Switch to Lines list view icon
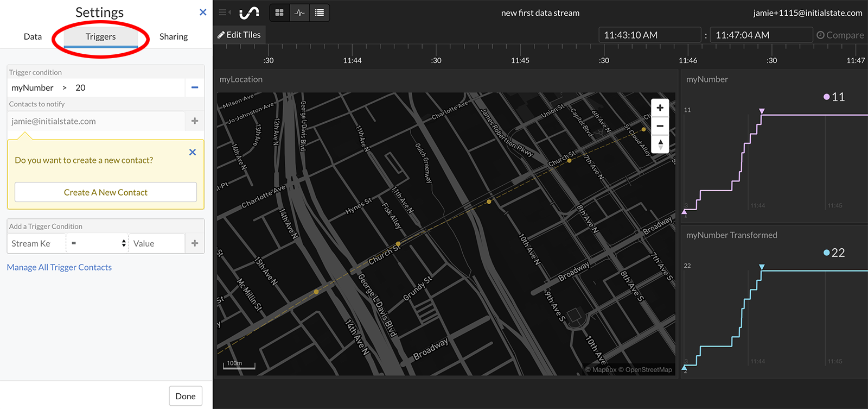 tap(320, 12)
